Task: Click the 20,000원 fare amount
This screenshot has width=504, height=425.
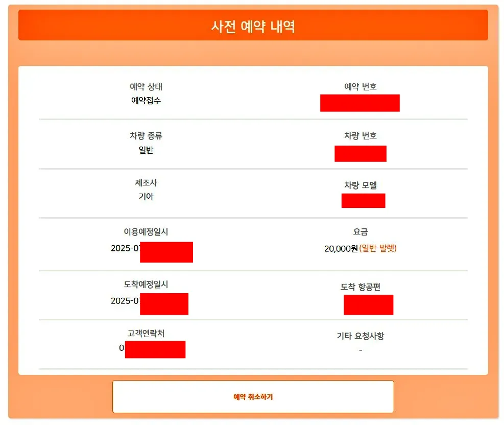Action: pyautogui.click(x=341, y=248)
